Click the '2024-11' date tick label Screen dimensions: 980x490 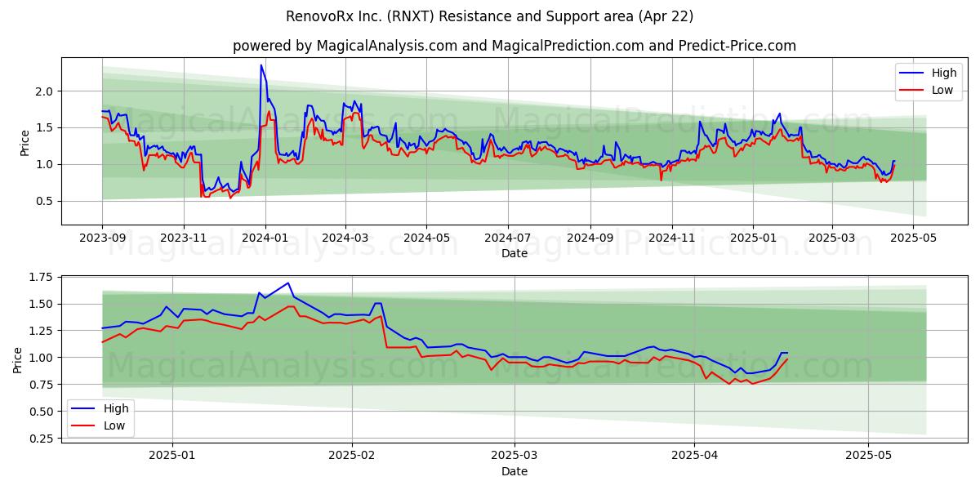coord(672,238)
